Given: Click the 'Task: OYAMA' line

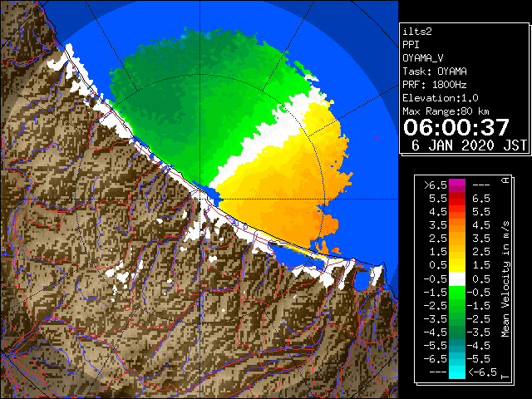Looking at the screenshot, I should coord(435,71).
